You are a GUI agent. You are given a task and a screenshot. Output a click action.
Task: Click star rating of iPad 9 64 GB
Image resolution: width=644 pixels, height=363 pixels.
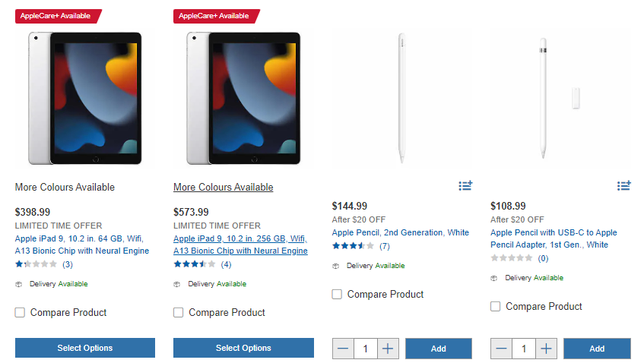click(x=36, y=264)
